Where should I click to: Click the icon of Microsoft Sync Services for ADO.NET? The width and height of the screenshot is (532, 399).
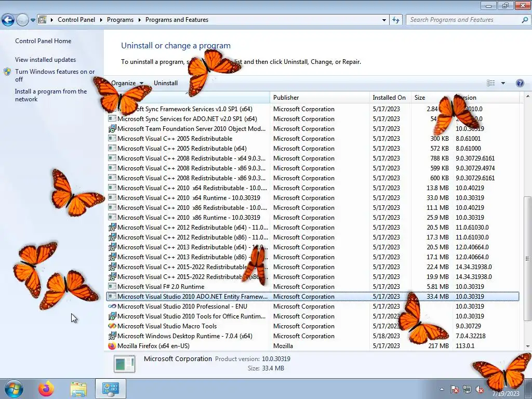point(112,119)
